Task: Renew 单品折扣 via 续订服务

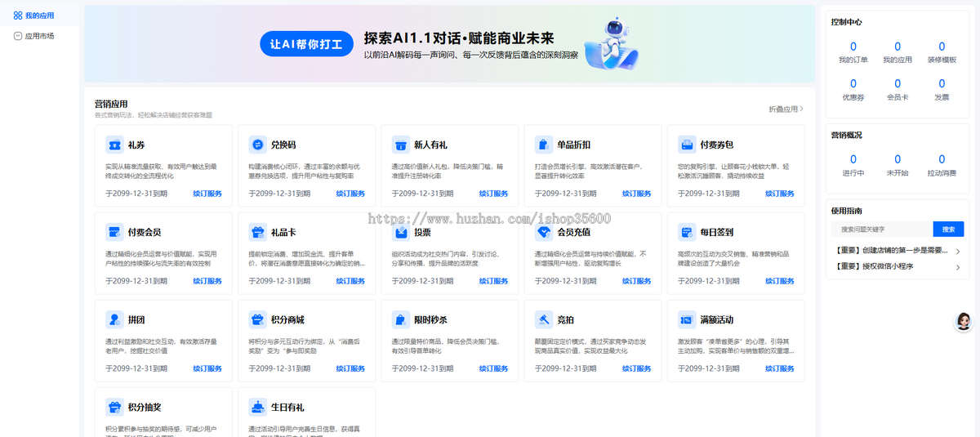Action: pos(636,194)
